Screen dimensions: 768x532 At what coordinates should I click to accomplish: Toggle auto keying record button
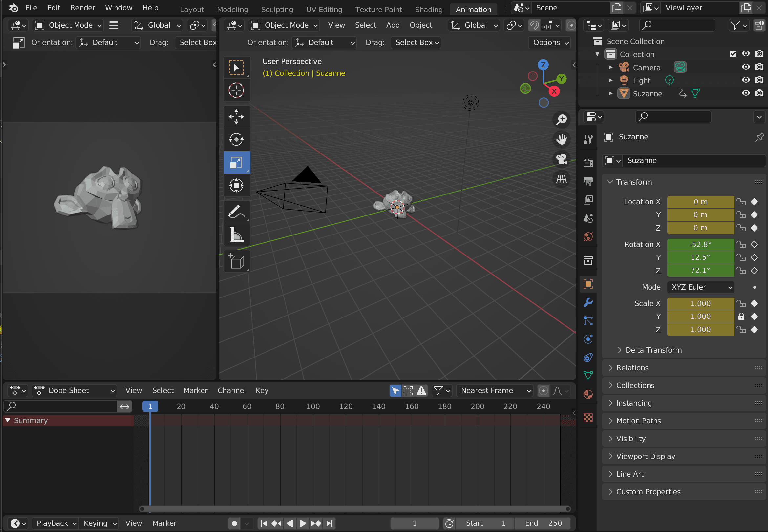(234, 524)
